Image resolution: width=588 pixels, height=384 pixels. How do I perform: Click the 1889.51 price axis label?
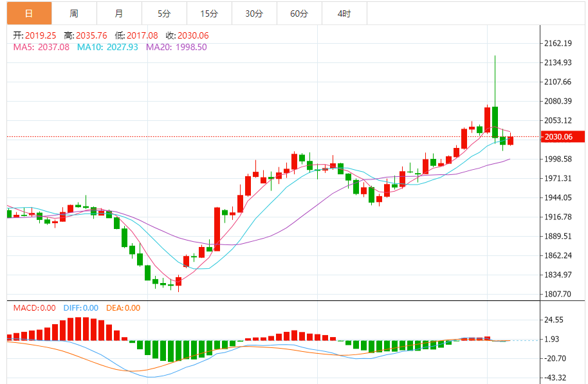click(x=558, y=236)
